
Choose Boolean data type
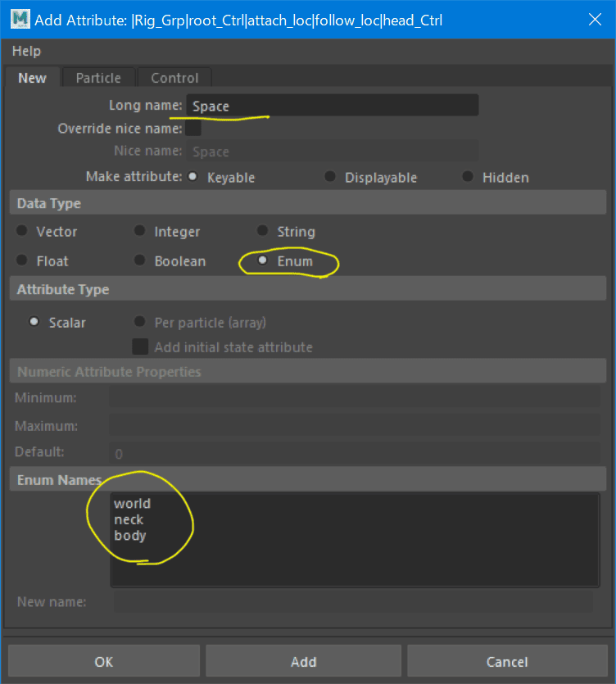[x=139, y=260]
